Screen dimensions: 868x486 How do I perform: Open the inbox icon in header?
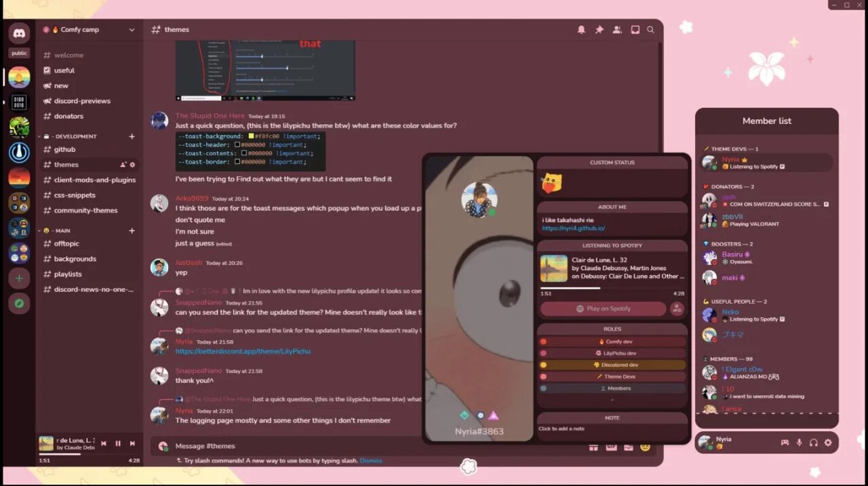point(635,30)
